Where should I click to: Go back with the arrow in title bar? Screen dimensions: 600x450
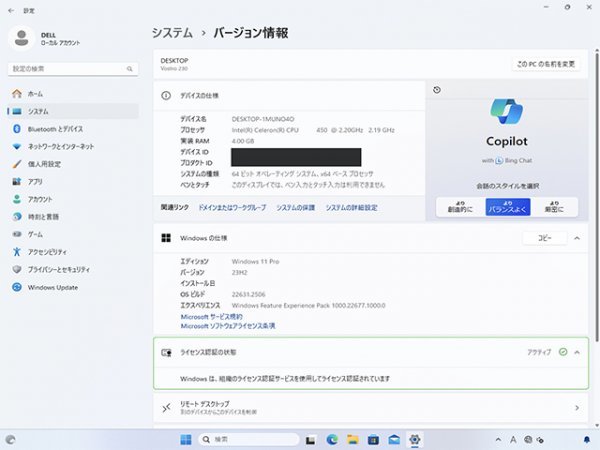[11, 11]
